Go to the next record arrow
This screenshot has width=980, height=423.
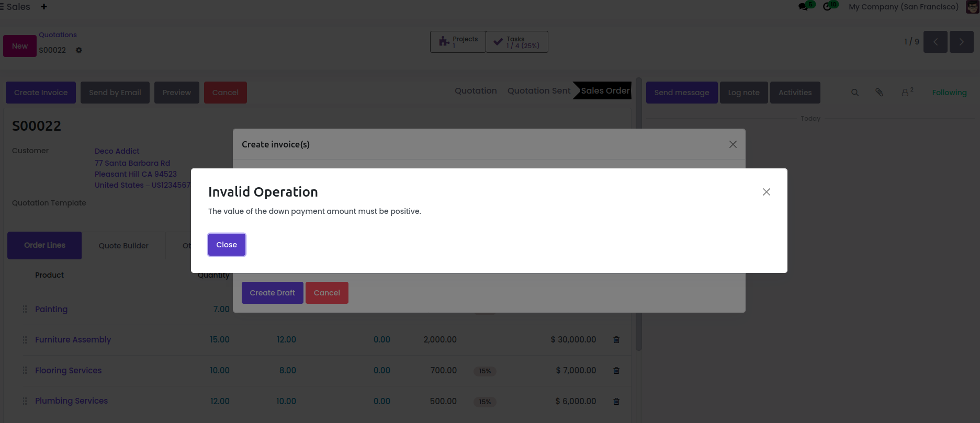(x=961, y=42)
